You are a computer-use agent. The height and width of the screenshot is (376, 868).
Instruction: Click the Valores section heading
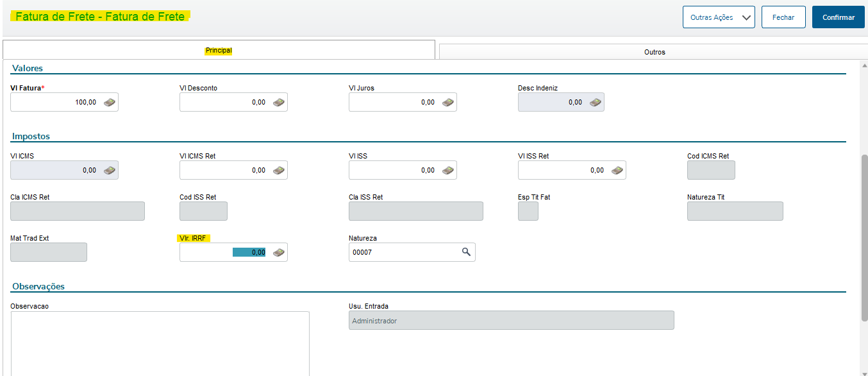click(x=28, y=68)
